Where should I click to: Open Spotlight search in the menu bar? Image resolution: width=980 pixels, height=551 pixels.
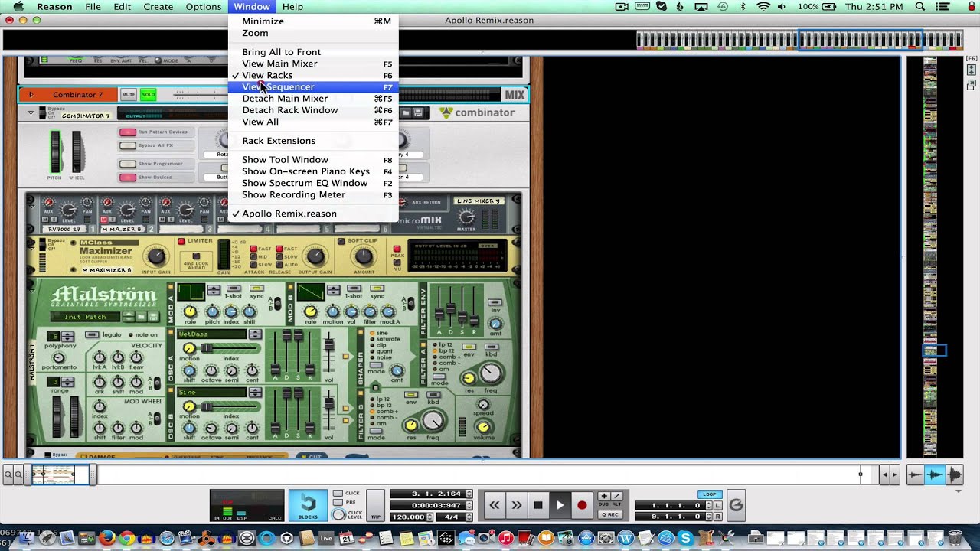click(x=920, y=7)
